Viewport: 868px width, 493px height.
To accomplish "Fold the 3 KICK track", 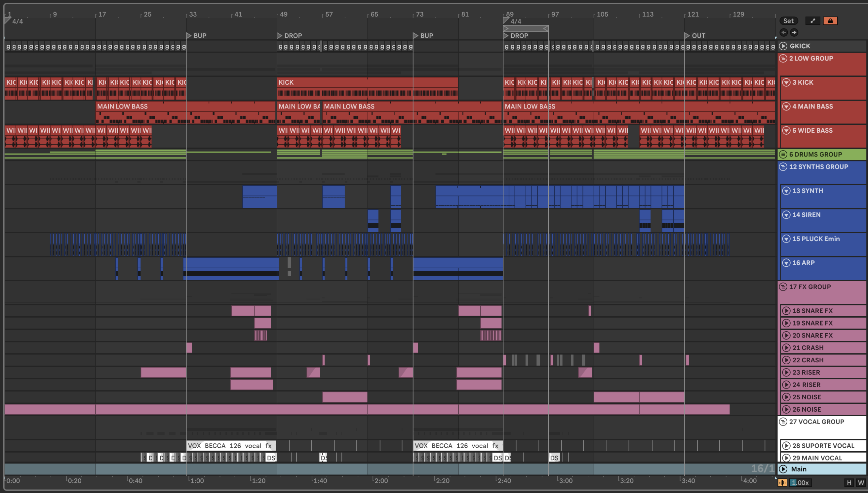I will [786, 82].
